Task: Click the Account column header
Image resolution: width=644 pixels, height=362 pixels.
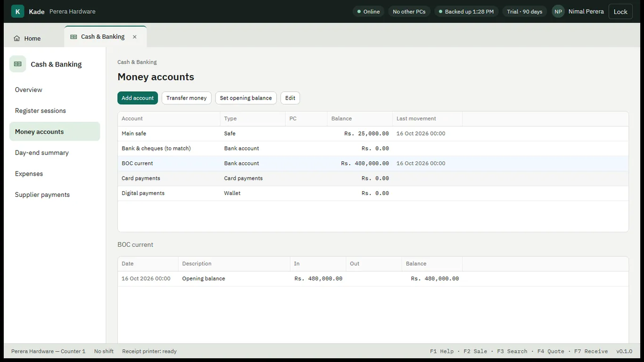Action: (x=169, y=119)
